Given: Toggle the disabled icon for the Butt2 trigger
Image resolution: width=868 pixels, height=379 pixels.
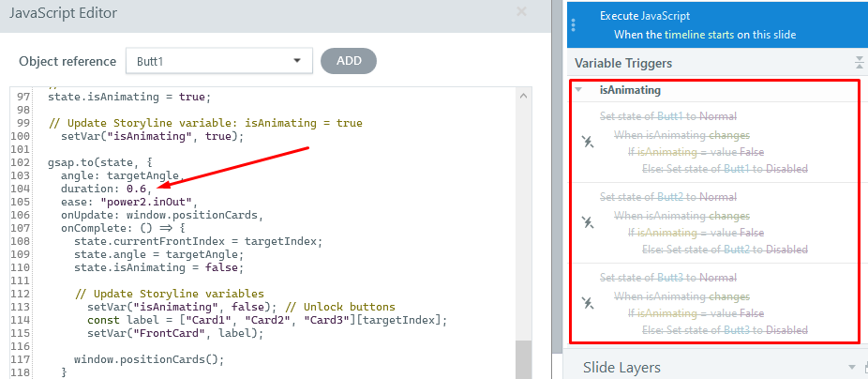Looking at the screenshot, I should 588,223.
